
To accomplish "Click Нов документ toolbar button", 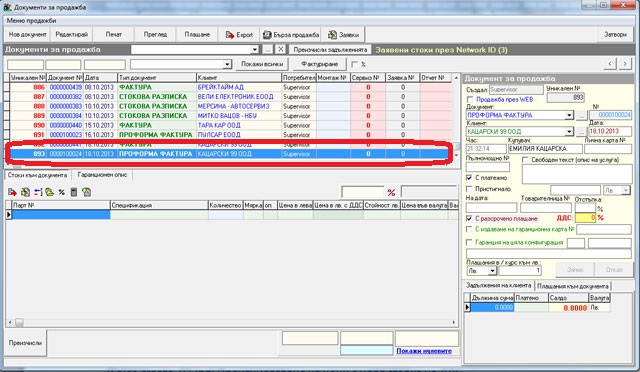I will pyautogui.click(x=28, y=35).
